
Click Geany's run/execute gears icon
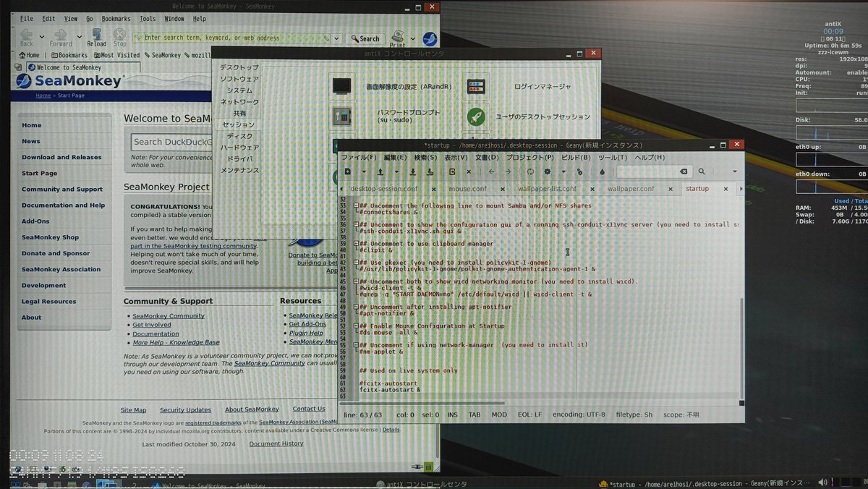tap(579, 171)
